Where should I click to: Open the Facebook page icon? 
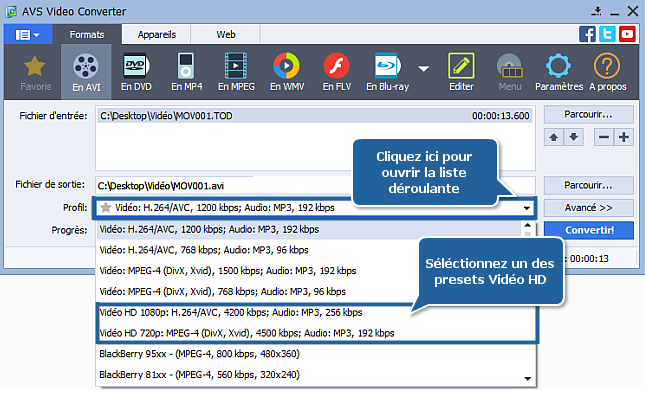click(587, 34)
